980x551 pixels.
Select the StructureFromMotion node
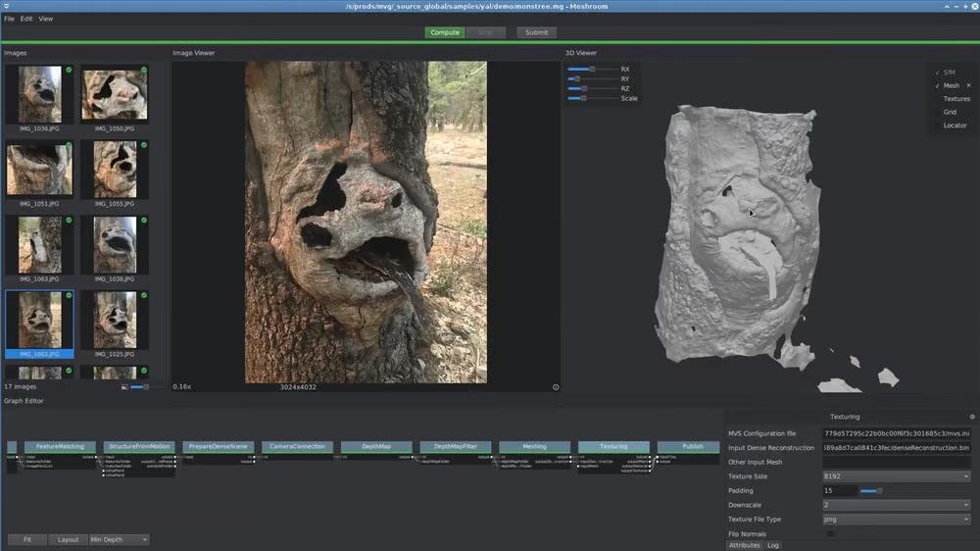tap(139, 447)
